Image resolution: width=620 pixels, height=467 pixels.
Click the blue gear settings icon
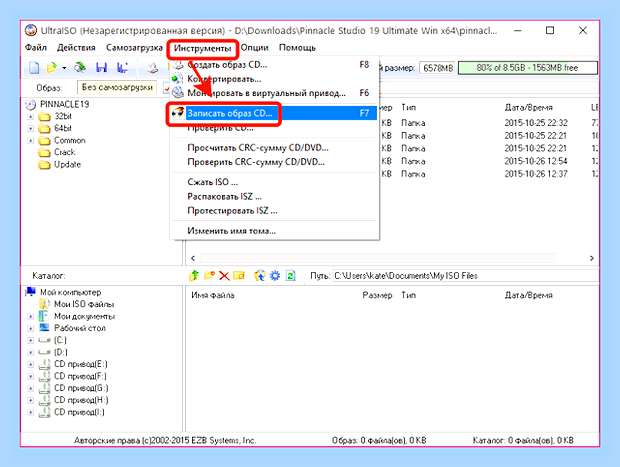tap(275, 275)
